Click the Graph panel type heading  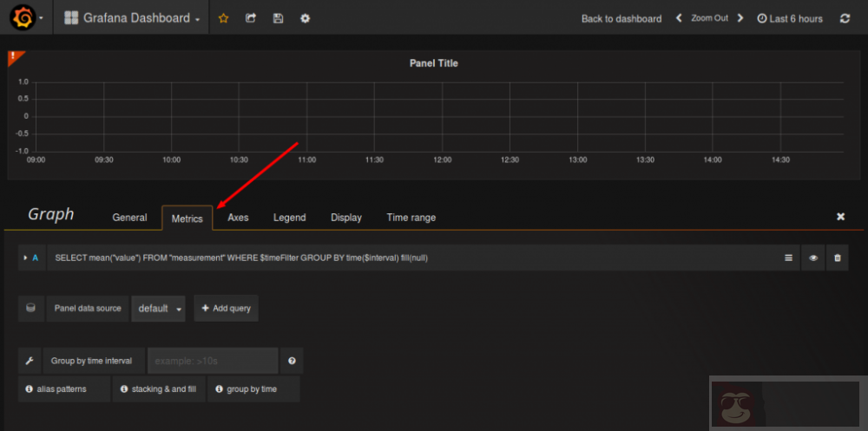click(51, 214)
